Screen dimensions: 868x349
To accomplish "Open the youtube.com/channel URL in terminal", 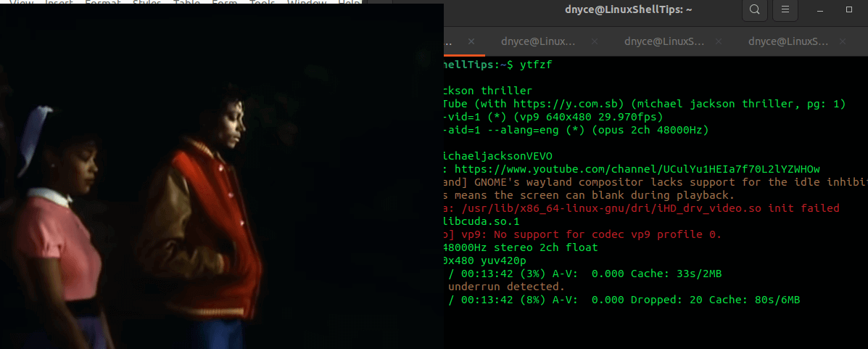I will 637,169.
